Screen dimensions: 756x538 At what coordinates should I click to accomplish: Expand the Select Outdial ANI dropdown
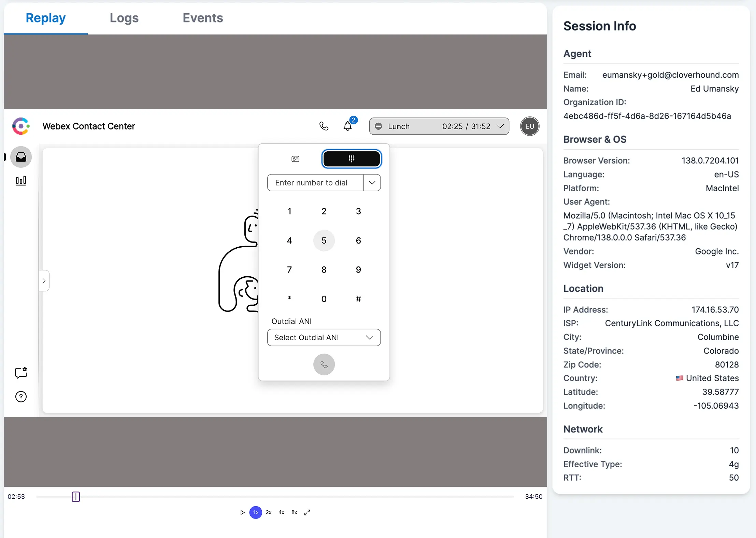tap(324, 337)
